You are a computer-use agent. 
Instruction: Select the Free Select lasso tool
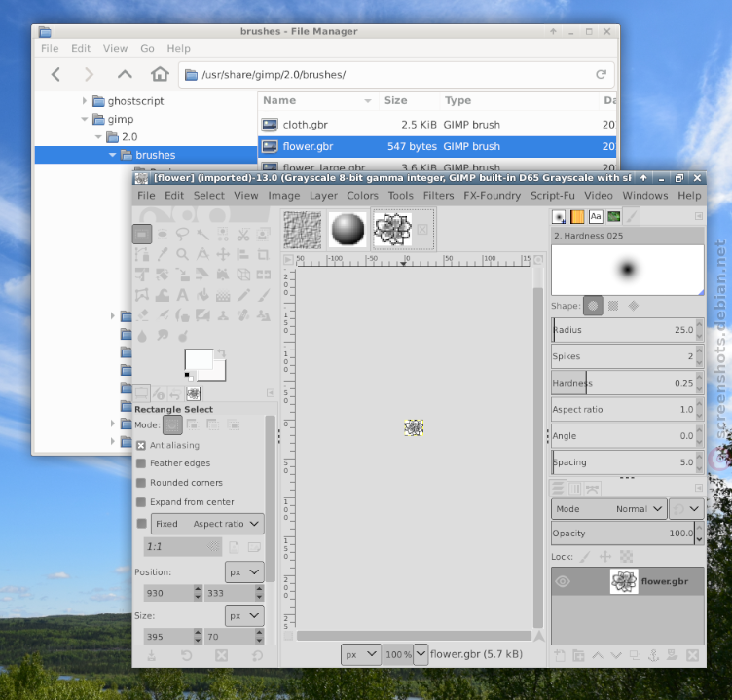coord(183,234)
